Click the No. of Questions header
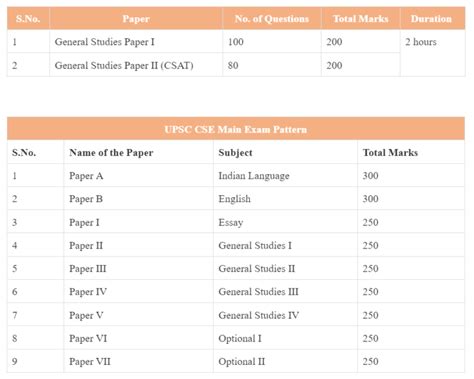474x379 pixels. click(x=272, y=19)
